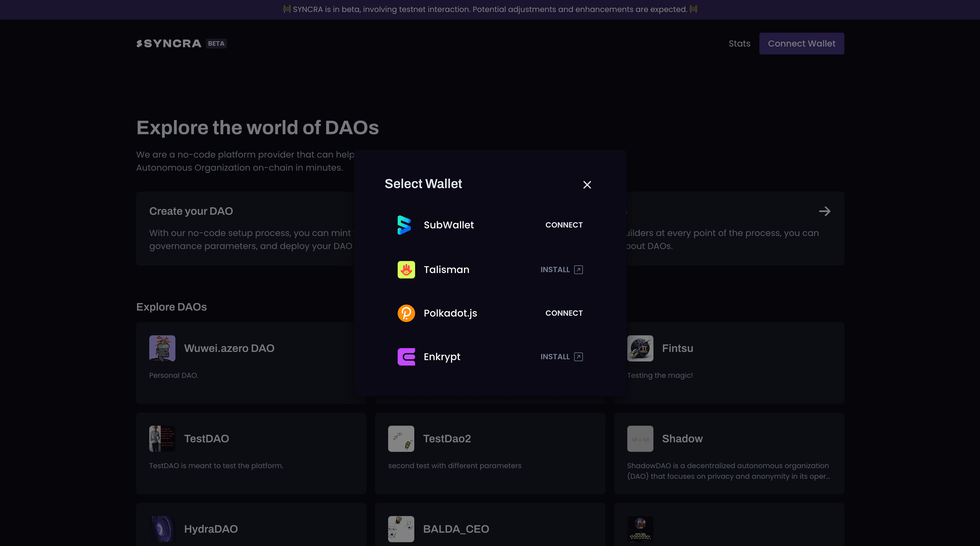Click the 'Personal DAO.' description

point(174,375)
